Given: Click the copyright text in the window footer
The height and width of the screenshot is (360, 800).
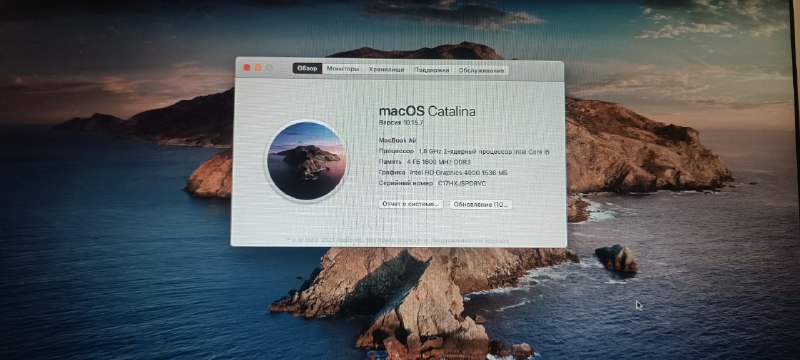Looking at the screenshot, I should 397,240.
